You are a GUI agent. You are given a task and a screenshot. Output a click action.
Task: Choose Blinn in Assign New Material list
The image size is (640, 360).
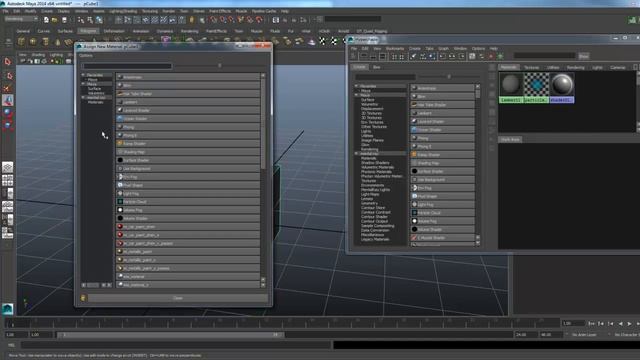188,85
